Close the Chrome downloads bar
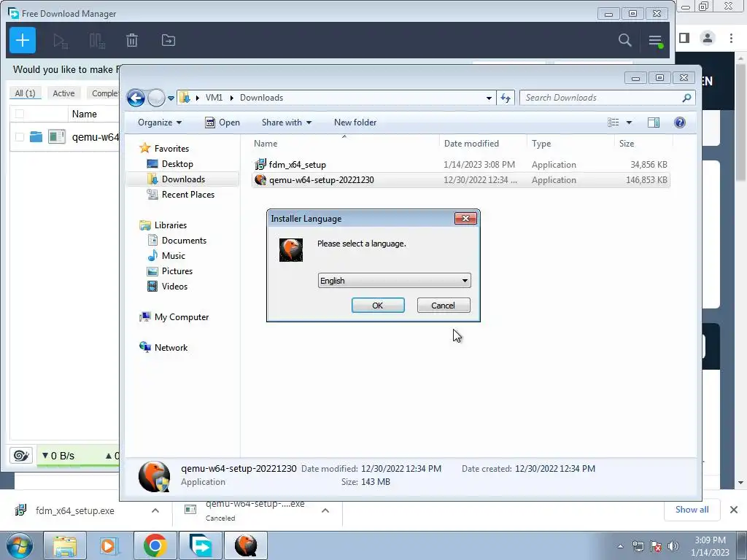 734,510
